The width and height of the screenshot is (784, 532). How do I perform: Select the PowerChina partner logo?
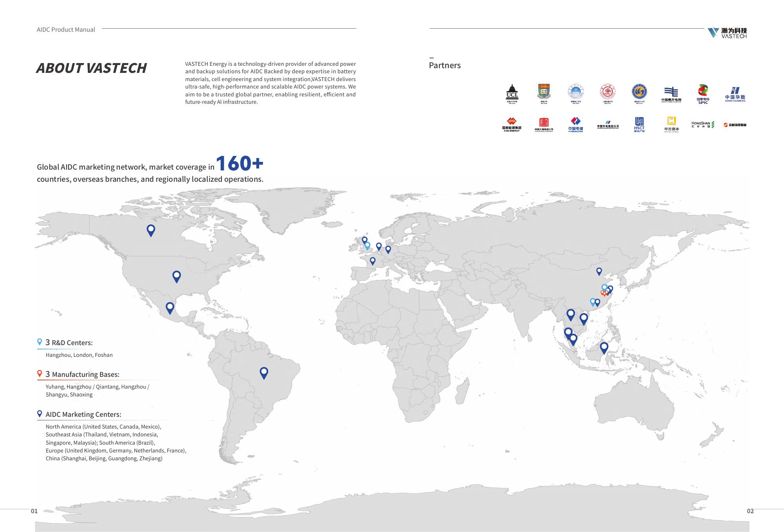pos(575,125)
